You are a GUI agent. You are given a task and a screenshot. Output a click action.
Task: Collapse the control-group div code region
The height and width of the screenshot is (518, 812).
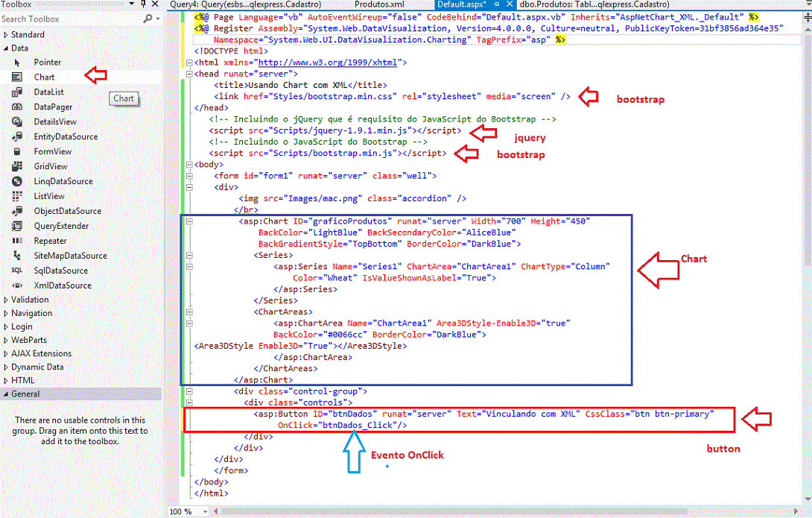click(189, 391)
